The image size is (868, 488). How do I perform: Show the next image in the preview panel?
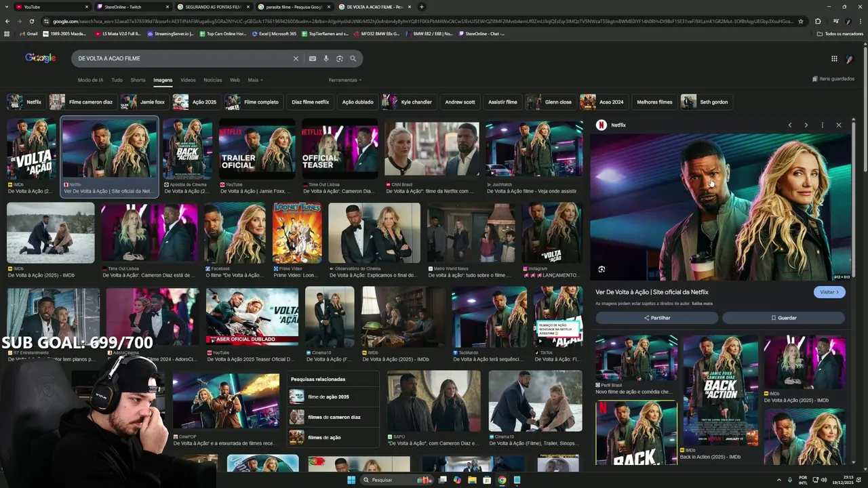click(x=806, y=125)
